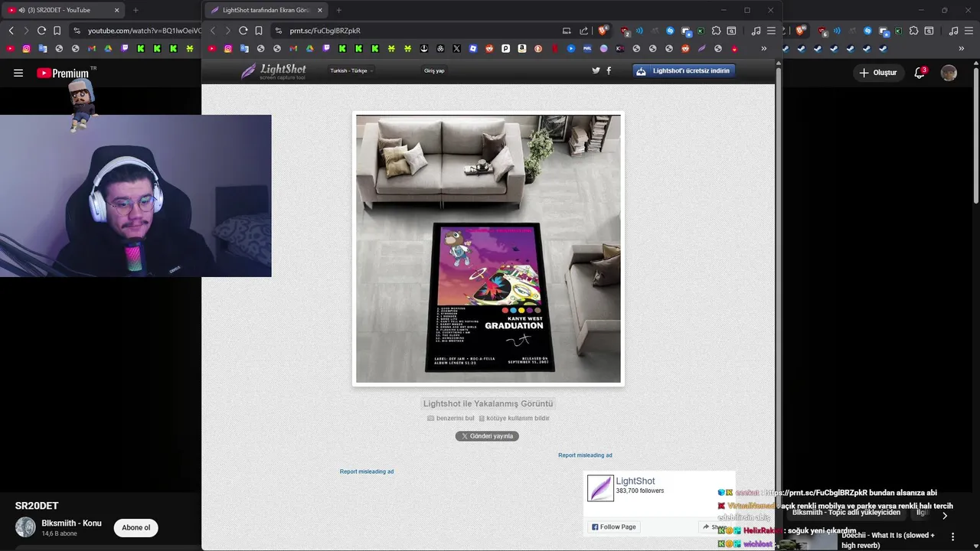Open three-dot menu beside Doechii video
This screenshot has width=980, height=551.
(952, 537)
